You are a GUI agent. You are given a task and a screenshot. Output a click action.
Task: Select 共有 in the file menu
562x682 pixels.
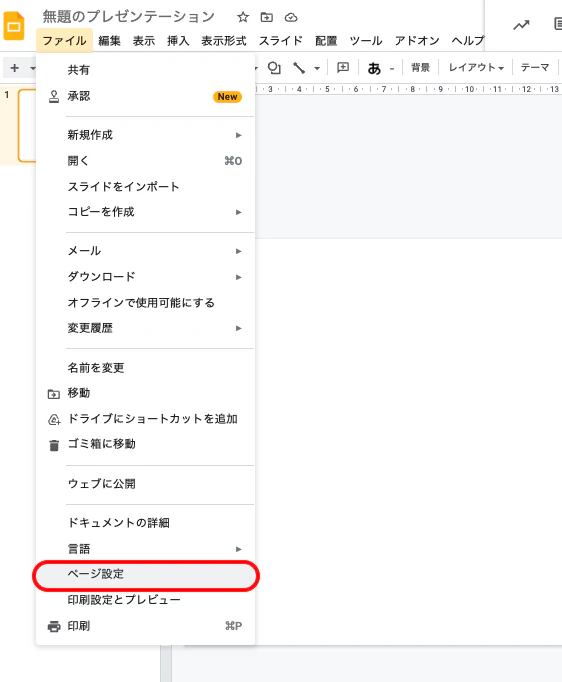click(145, 70)
